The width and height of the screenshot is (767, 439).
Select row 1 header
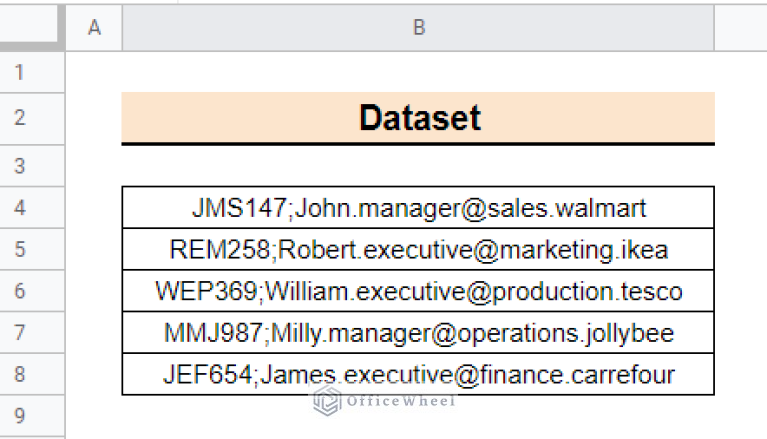tap(32, 72)
